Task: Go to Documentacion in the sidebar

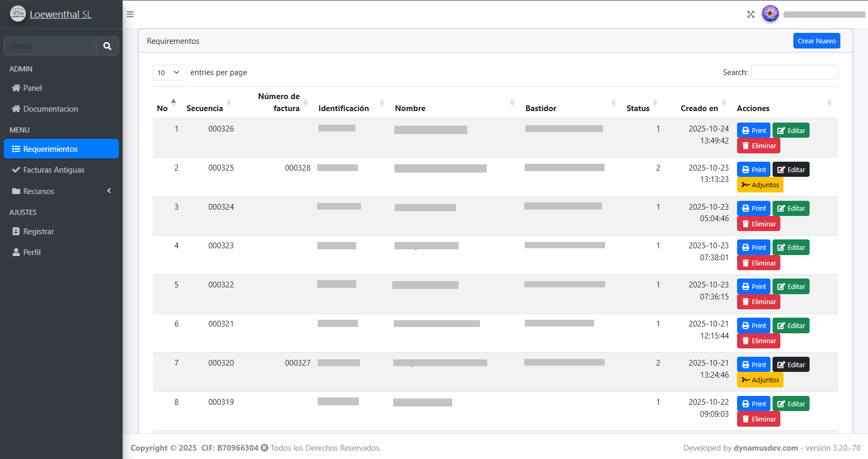Action: 51,109
